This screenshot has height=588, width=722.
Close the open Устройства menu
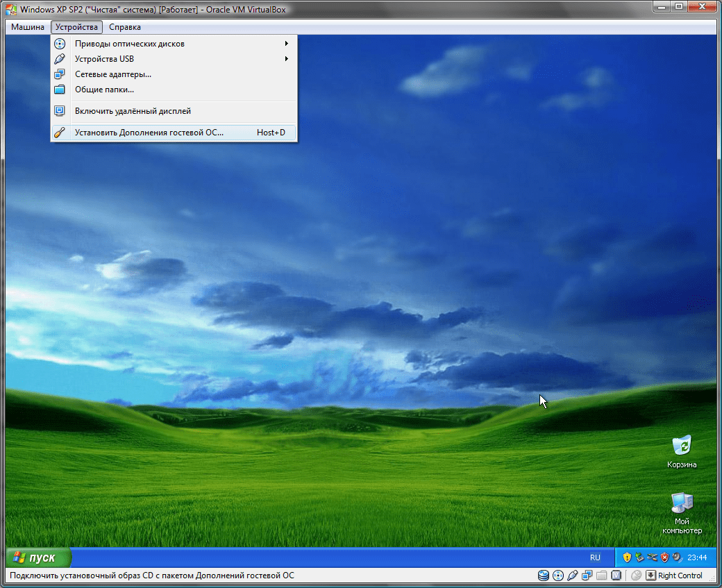tap(76, 27)
